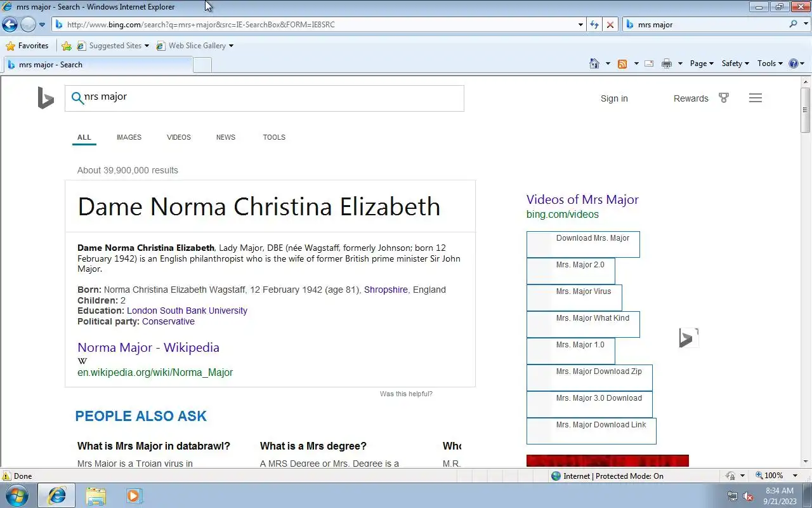Click the Bing search magnifier icon
The width and height of the screenshot is (812, 508).
(77, 98)
